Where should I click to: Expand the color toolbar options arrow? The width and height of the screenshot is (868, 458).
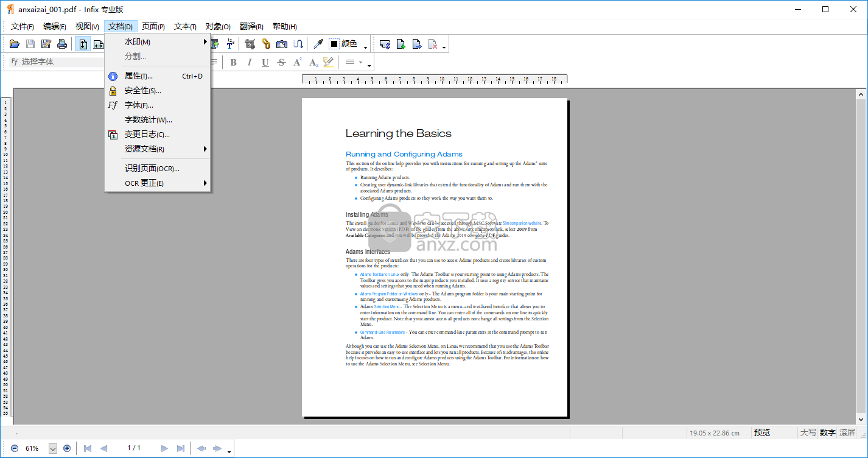pyautogui.click(x=366, y=47)
